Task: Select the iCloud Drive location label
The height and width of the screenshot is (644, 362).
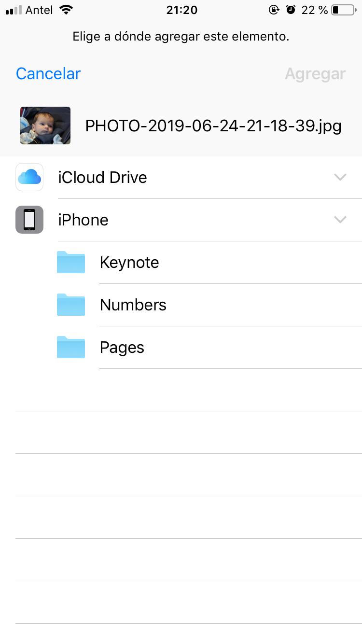Action: point(102,177)
